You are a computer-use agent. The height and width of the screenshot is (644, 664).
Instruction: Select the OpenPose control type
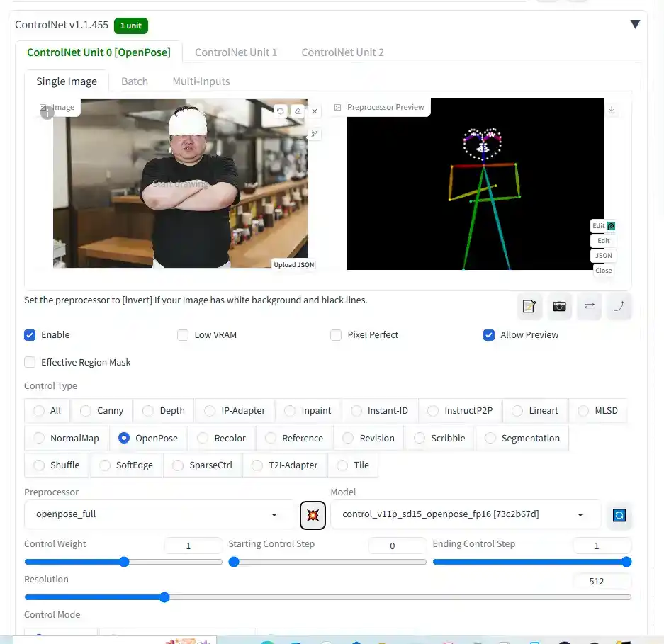point(148,439)
